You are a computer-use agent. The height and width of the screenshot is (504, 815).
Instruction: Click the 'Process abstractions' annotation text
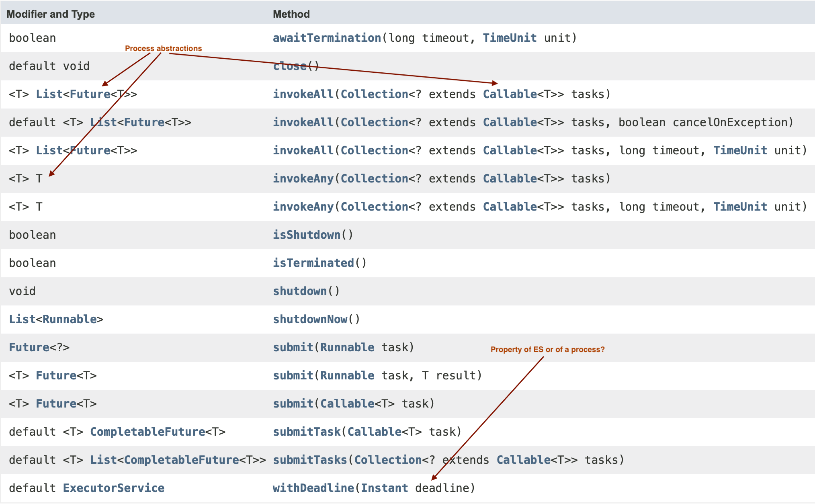[x=163, y=48]
